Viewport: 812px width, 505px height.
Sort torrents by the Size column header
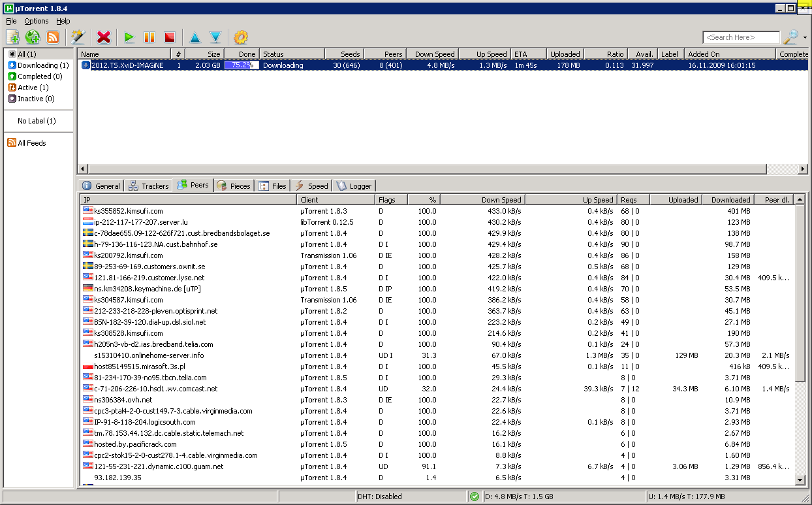point(205,54)
